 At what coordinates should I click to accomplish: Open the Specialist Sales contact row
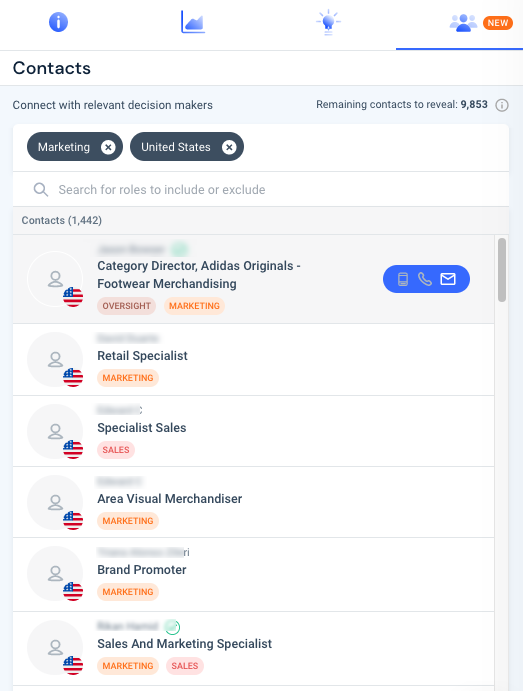(x=253, y=431)
